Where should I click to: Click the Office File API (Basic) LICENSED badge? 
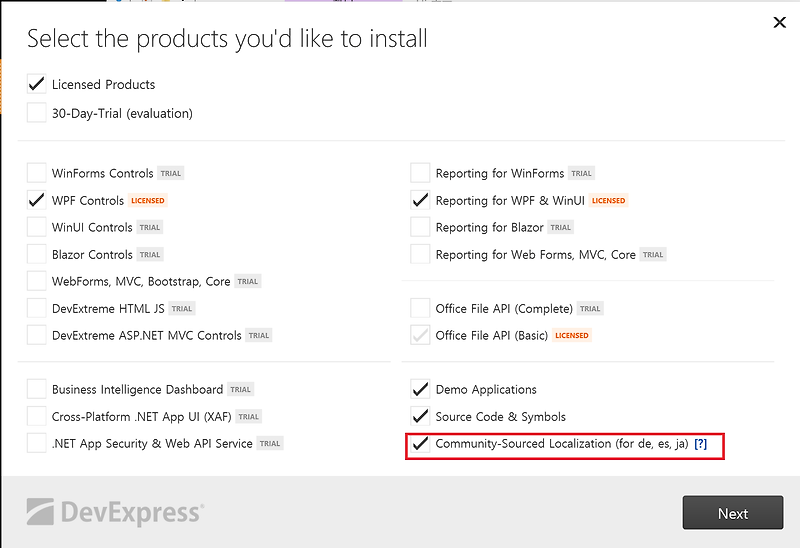pos(571,336)
